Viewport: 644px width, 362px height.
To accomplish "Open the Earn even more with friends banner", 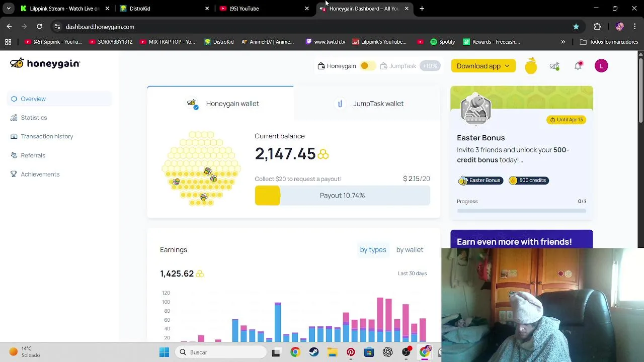I will click(x=521, y=239).
